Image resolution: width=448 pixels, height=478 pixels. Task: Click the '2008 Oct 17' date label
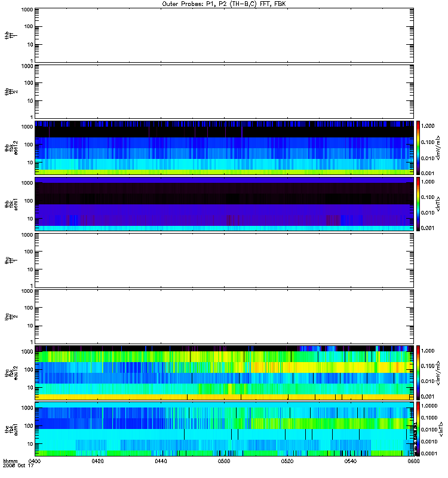coord(19,466)
